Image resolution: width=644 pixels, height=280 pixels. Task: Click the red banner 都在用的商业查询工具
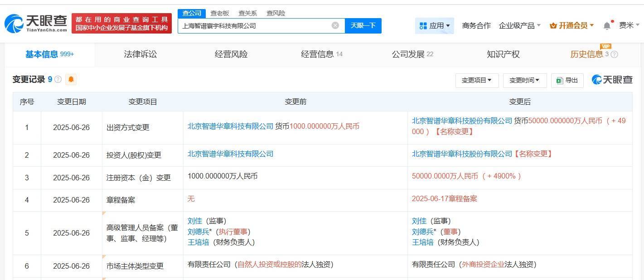pyautogui.click(x=121, y=23)
